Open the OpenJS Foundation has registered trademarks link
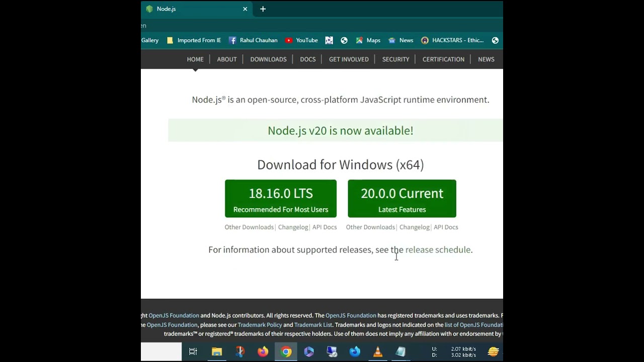 click(x=351, y=316)
